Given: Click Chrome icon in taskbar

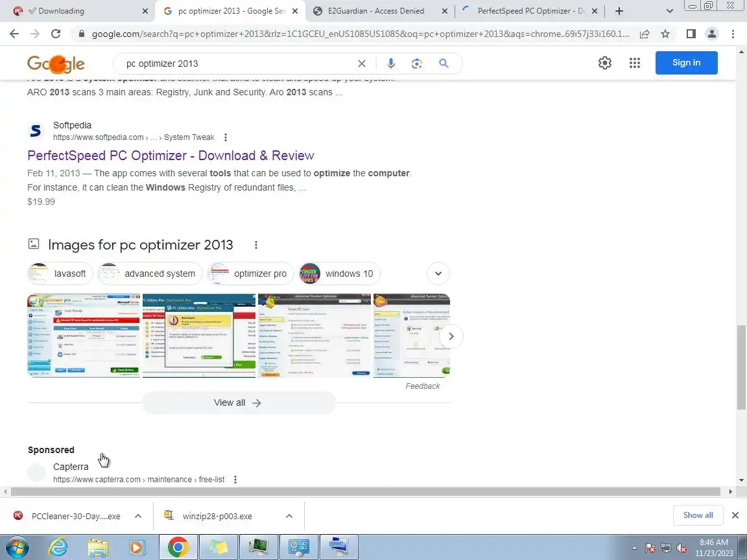Looking at the screenshot, I should (x=178, y=547).
